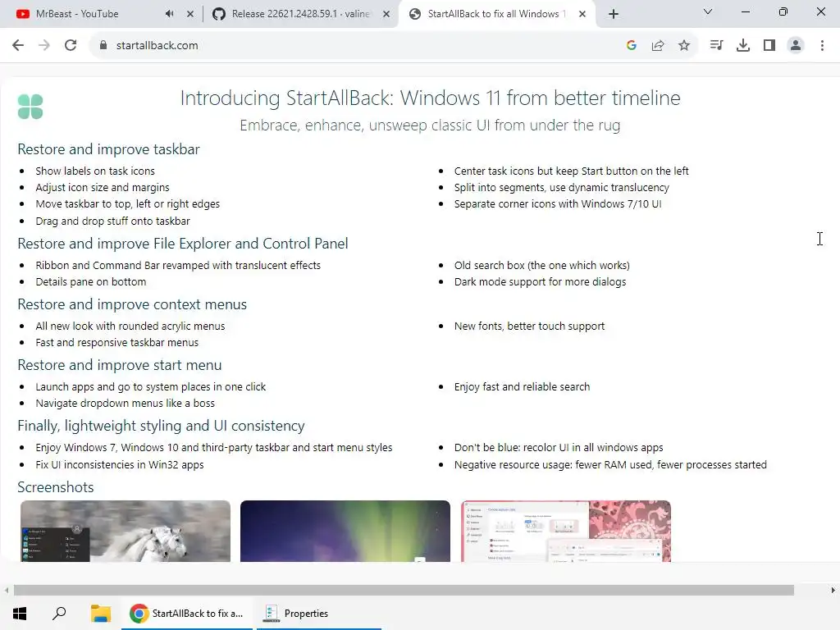Screen dimensions: 840x630
Task: Open Chrome three-dot menu
Action: (x=822, y=46)
